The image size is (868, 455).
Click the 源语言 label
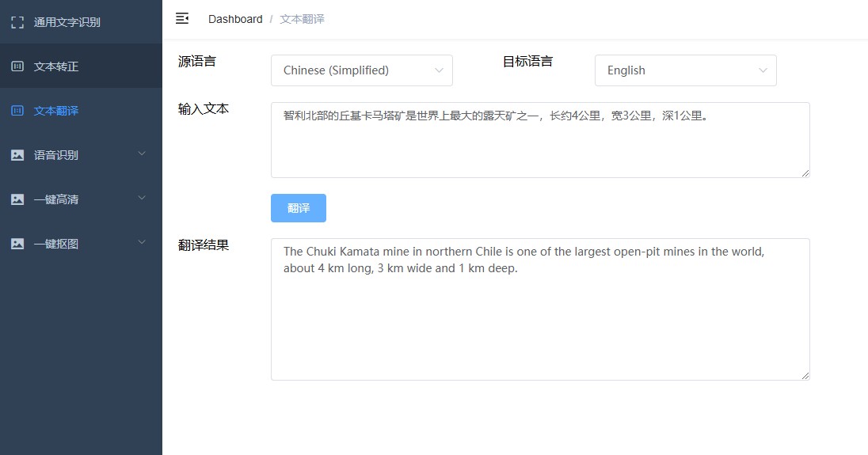click(x=196, y=62)
